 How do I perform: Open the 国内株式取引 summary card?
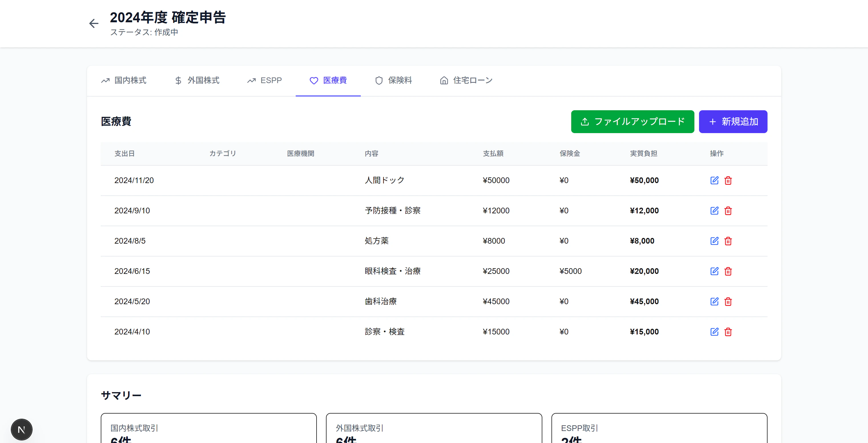209,428
